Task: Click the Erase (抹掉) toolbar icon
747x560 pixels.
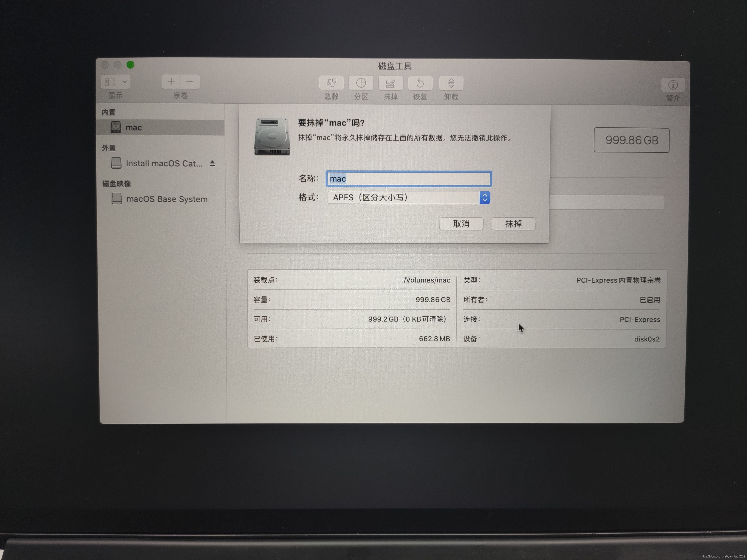Action: point(390,83)
